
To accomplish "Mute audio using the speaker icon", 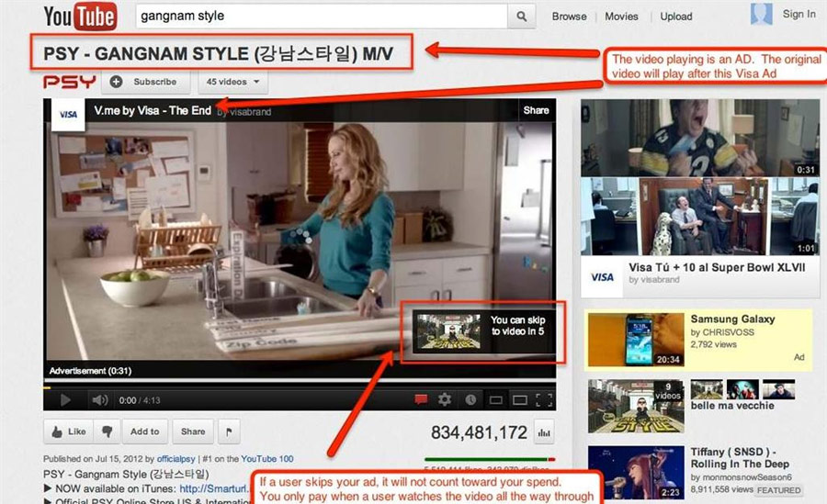I will click(99, 400).
